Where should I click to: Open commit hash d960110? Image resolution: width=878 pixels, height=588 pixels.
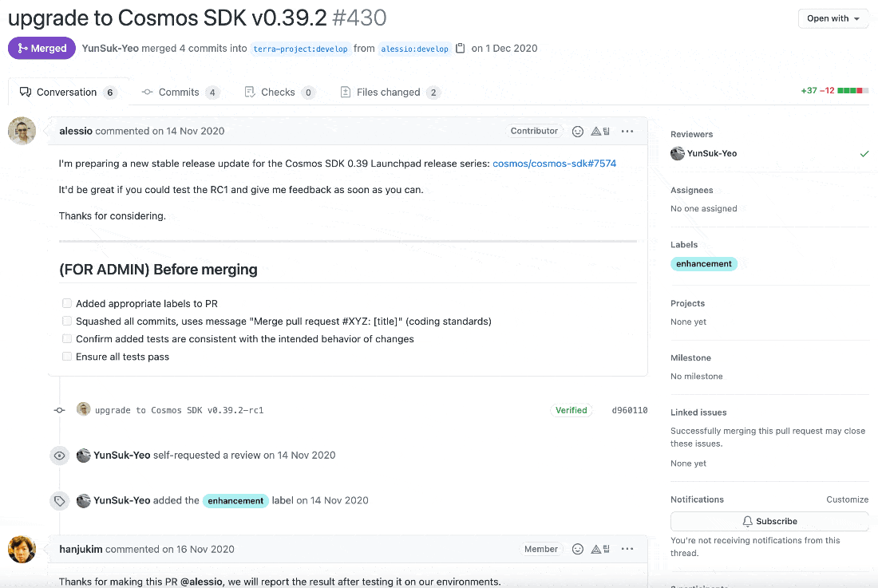coord(630,410)
